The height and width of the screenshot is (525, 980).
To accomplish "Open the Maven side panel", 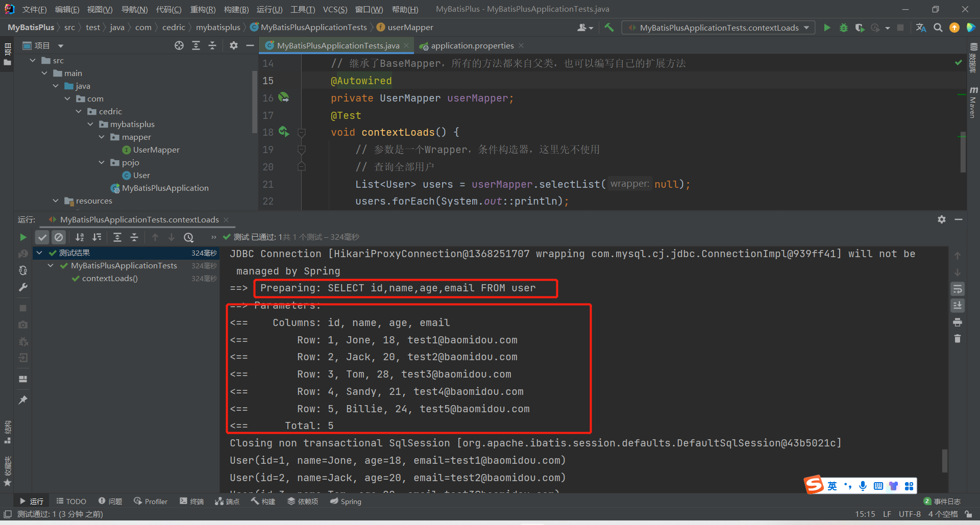I will point(973,102).
